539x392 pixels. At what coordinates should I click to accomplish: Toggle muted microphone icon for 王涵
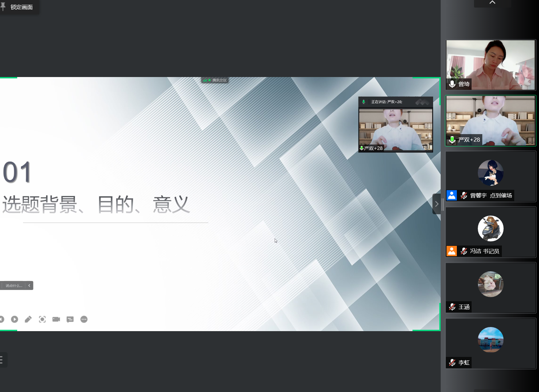452,307
